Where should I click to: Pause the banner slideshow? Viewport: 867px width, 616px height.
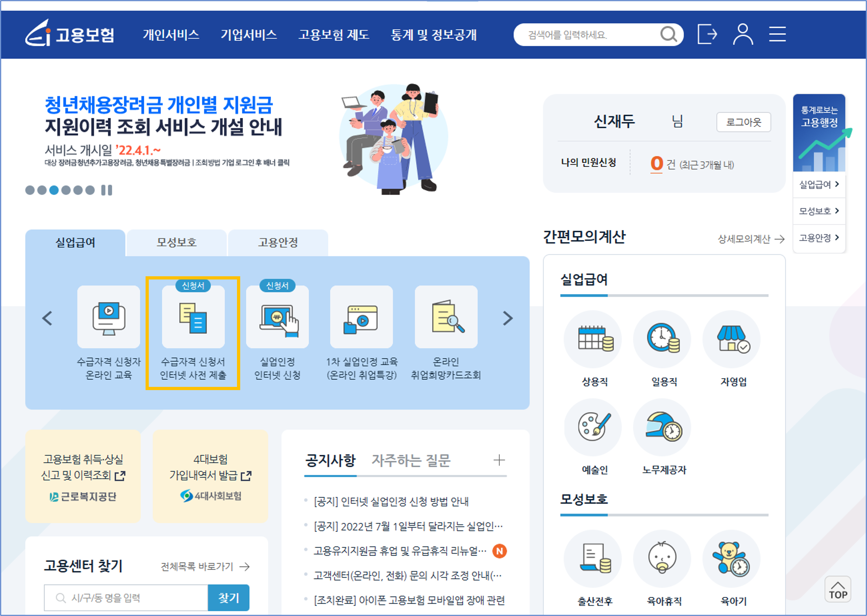[107, 190]
